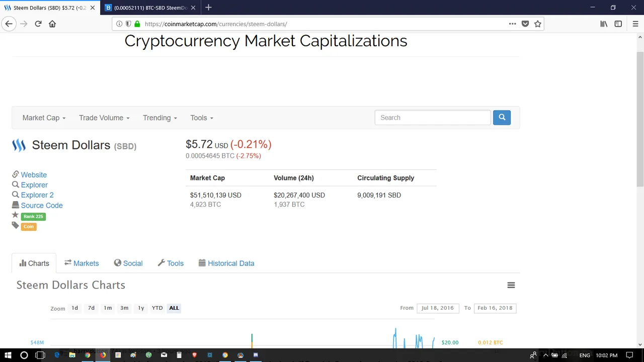Screen dimensions: 644x362
Task: Switch to the Social tab
Action: click(128, 263)
